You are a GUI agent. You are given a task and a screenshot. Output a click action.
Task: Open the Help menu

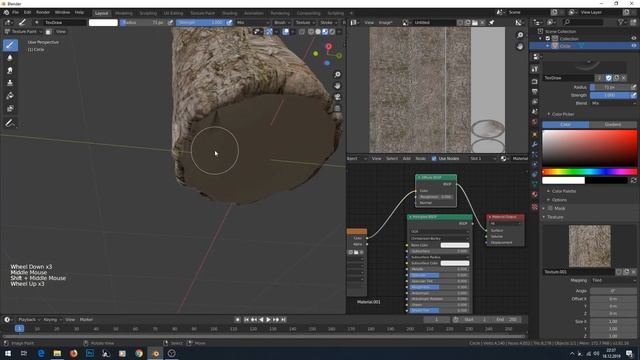tap(79, 12)
